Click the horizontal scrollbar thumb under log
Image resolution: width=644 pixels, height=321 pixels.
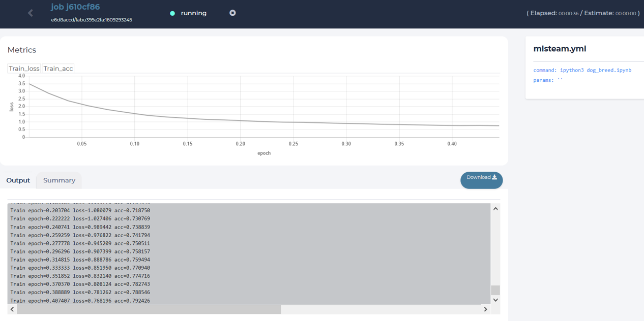click(x=149, y=309)
